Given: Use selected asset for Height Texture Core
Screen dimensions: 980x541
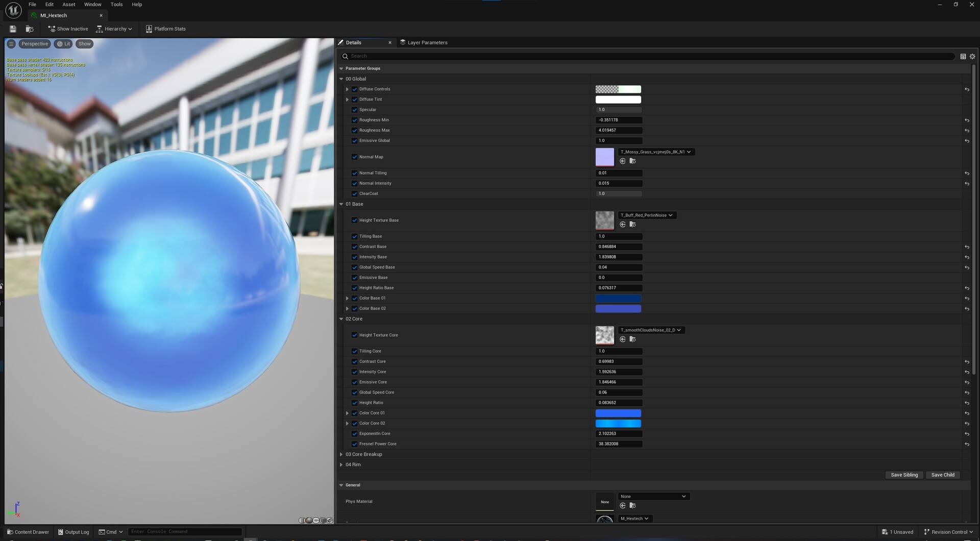Looking at the screenshot, I should point(623,339).
